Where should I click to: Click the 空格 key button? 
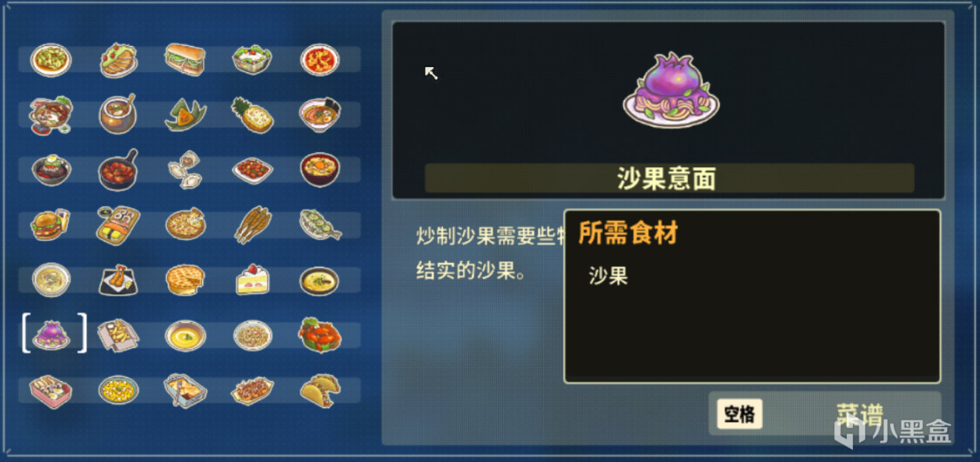pyautogui.click(x=739, y=414)
